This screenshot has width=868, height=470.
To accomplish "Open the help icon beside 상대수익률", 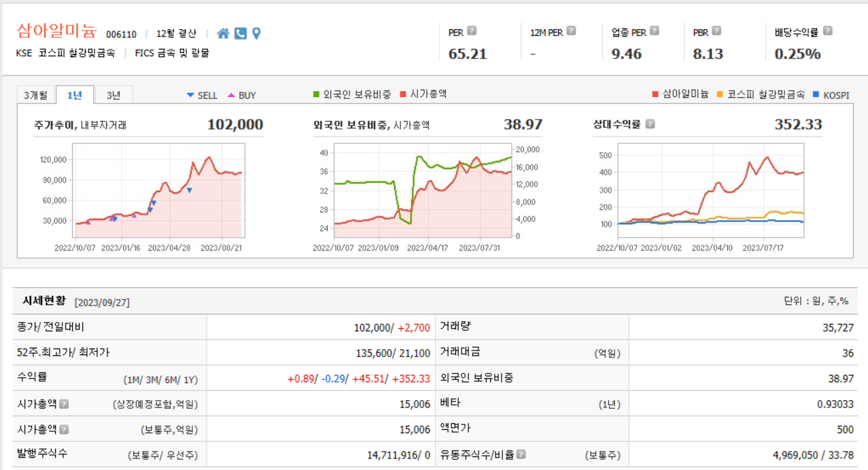I will pyautogui.click(x=650, y=124).
